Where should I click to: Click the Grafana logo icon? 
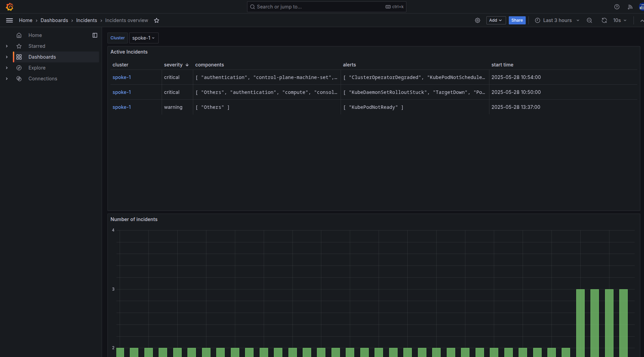click(9, 7)
